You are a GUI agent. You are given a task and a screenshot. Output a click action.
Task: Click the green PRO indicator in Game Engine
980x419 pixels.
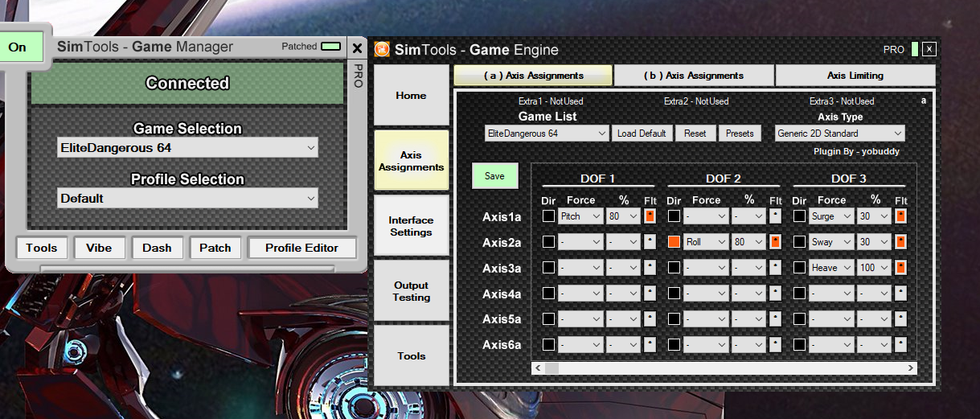(x=915, y=49)
